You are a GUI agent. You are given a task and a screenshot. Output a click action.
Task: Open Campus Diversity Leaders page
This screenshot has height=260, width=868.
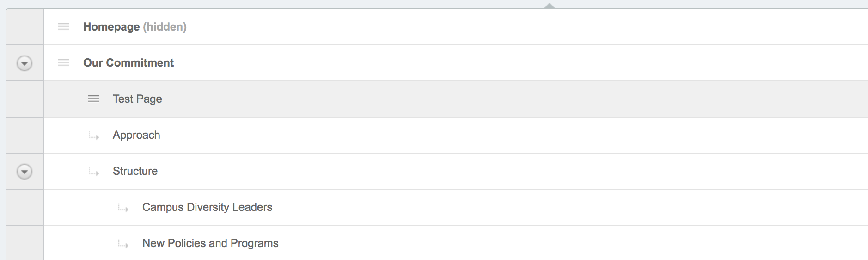click(207, 207)
